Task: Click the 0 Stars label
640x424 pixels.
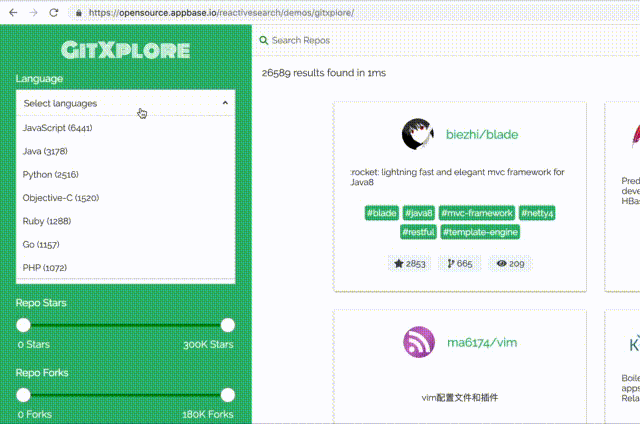Action: click(x=33, y=344)
